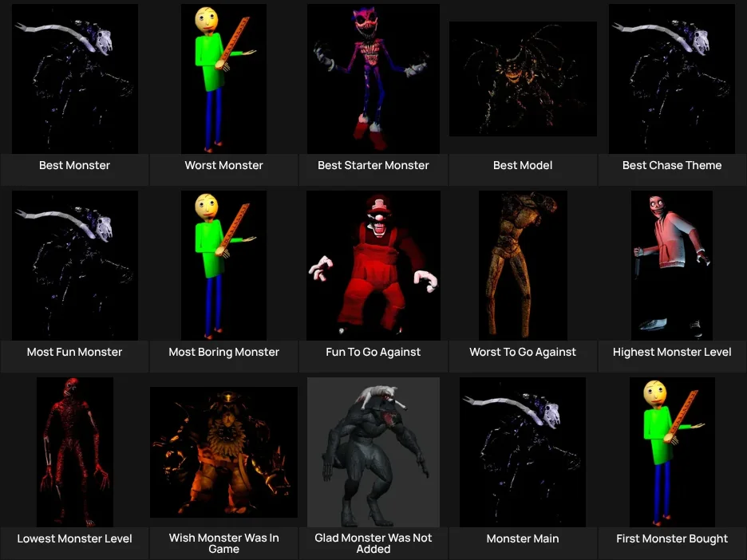This screenshot has height=560, width=747.
Task: Select the "Best Starter Monster" caption
Action: 373,165
